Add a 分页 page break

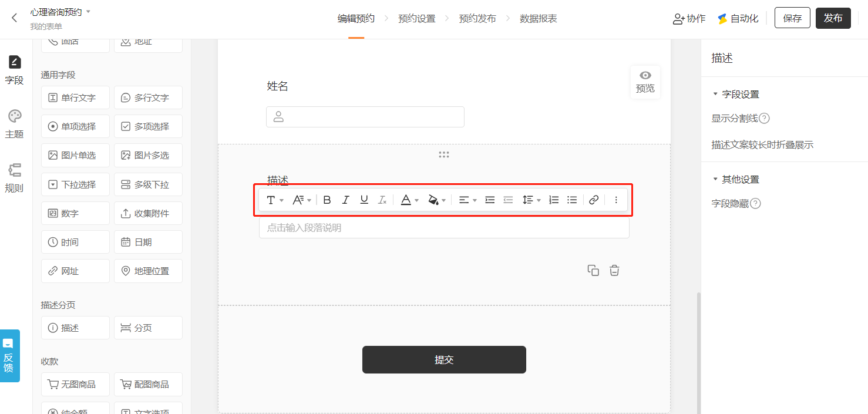pos(148,328)
